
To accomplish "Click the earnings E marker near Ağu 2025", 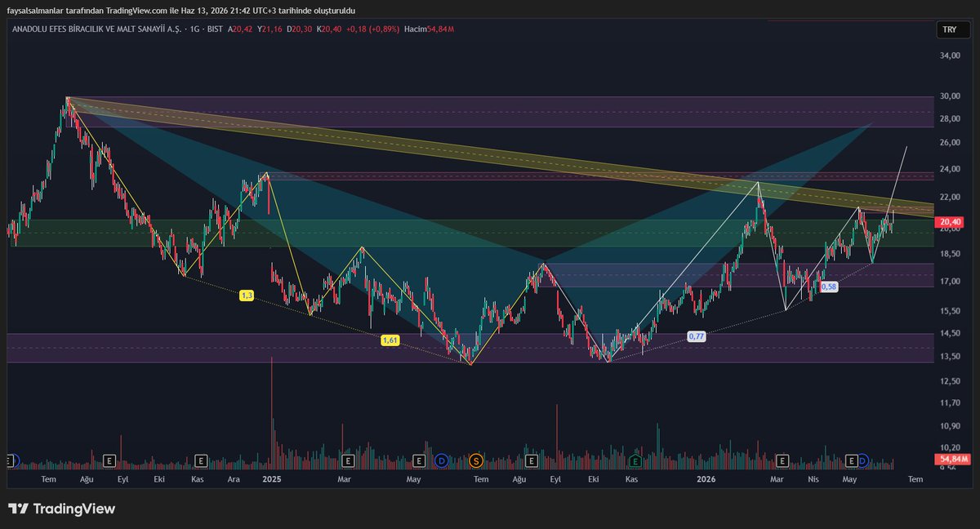I will click(x=530, y=461).
